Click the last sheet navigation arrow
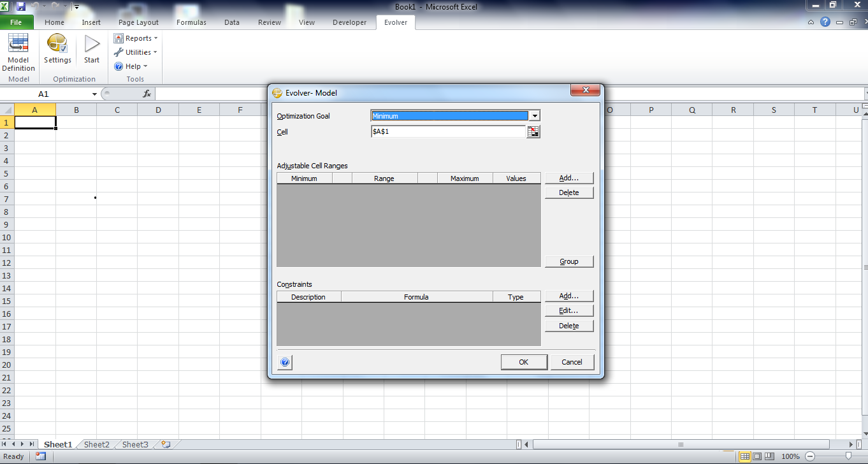This screenshot has width=868, height=464. 32,444
